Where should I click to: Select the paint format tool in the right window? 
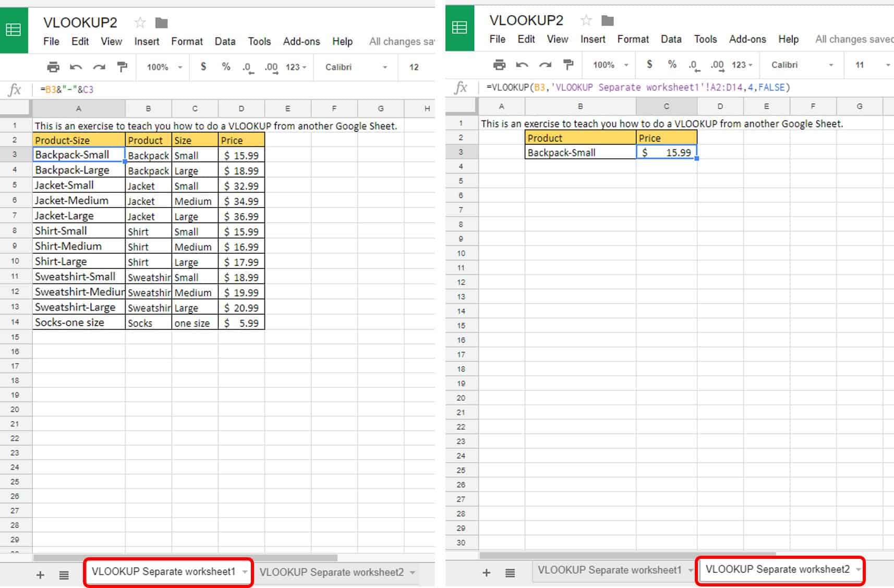pyautogui.click(x=568, y=65)
